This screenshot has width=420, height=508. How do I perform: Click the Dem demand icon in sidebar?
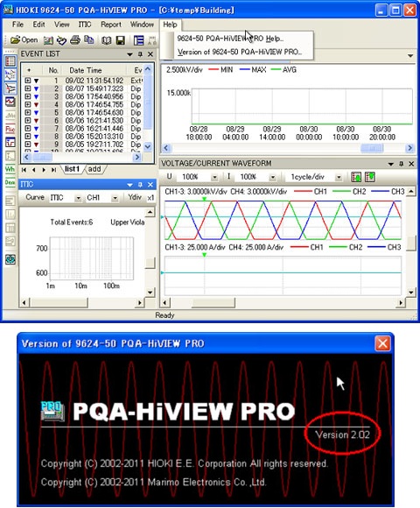point(10,183)
